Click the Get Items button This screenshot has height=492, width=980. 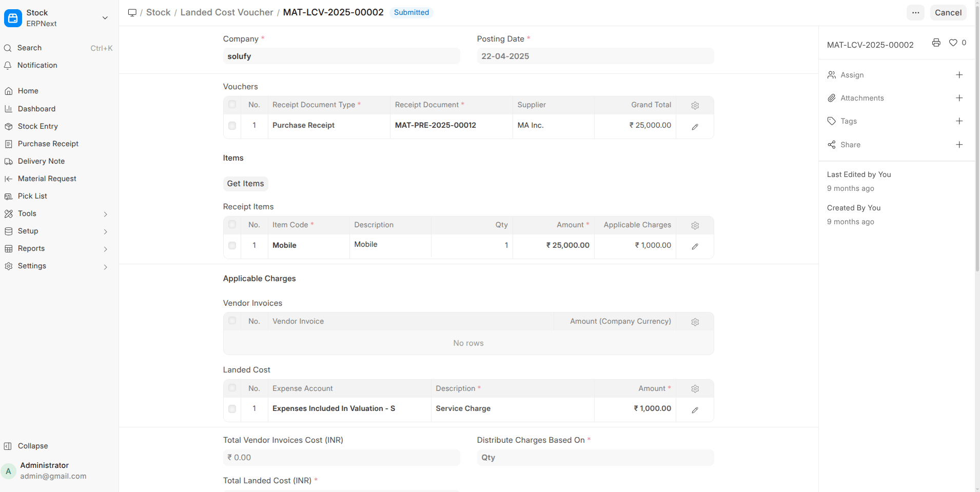[x=245, y=184]
